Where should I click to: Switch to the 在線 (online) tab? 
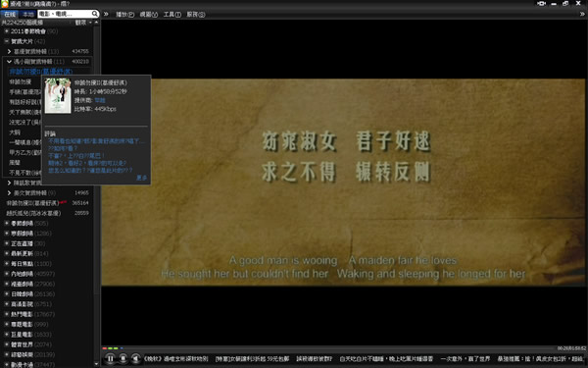10,15
